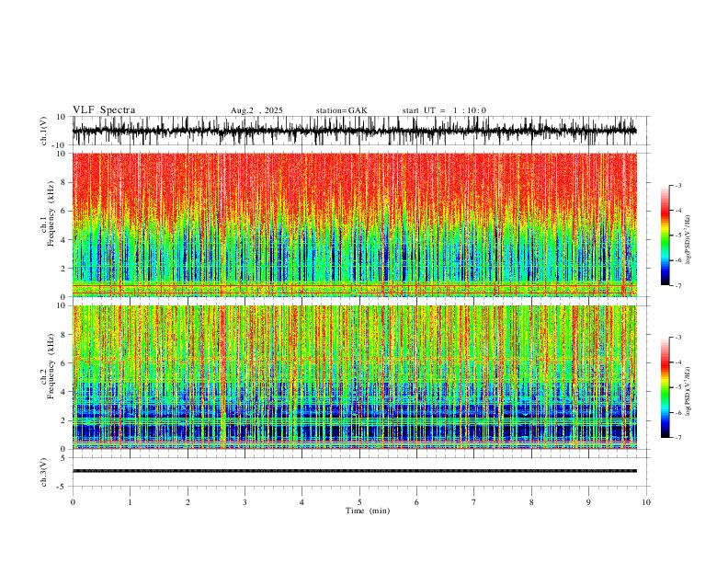Viewport: 728px width, 563px height.
Task: Click the "5" tick of ch.3(V) axis
Action: (63, 458)
